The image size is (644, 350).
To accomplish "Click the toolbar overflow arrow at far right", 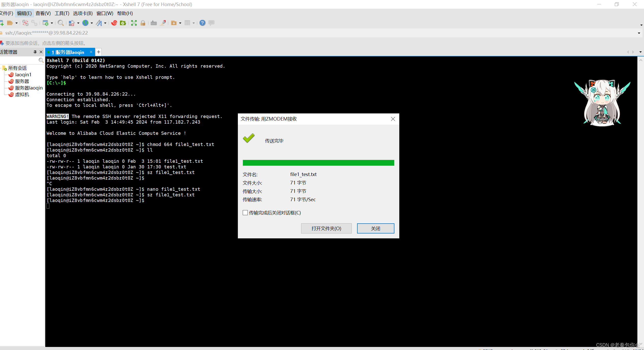I will click(641, 25).
